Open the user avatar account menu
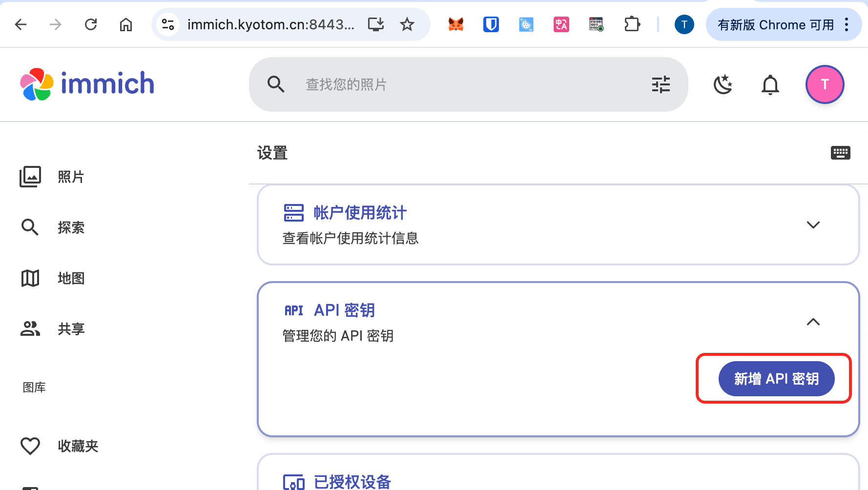This screenshot has height=490, width=868. tap(825, 84)
